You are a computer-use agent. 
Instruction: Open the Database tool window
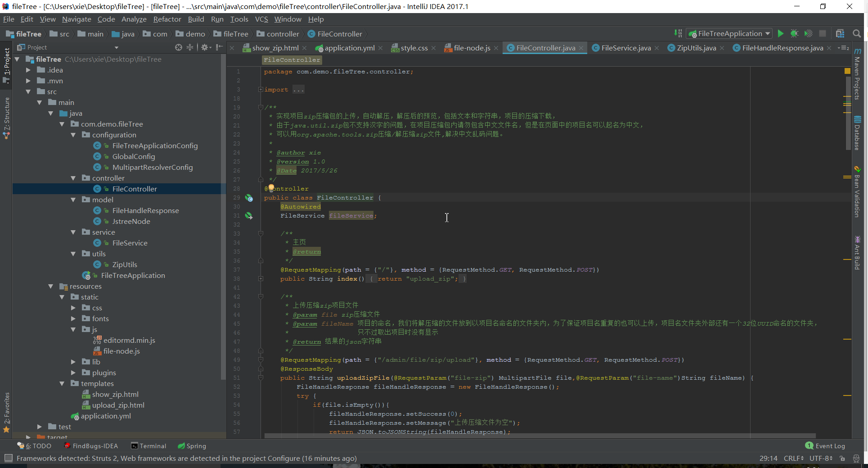(x=858, y=133)
